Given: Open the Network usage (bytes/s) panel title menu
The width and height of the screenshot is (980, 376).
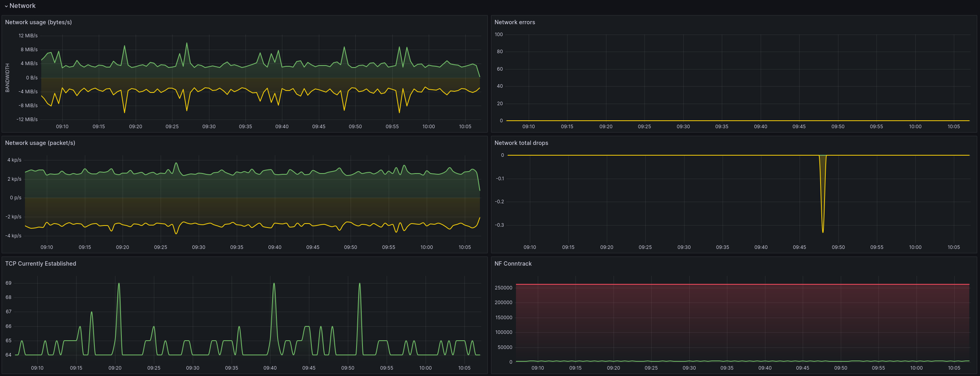Looking at the screenshot, I should (x=38, y=22).
